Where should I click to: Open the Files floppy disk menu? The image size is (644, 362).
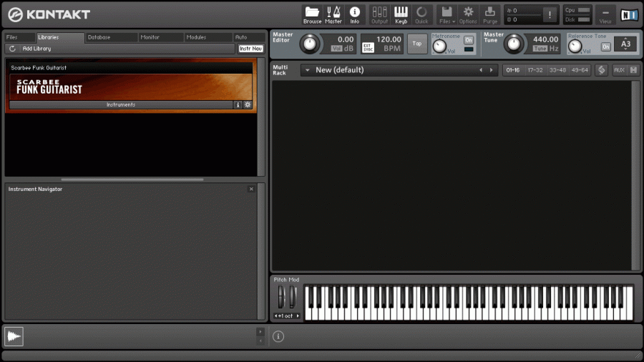[x=447, y=15]
